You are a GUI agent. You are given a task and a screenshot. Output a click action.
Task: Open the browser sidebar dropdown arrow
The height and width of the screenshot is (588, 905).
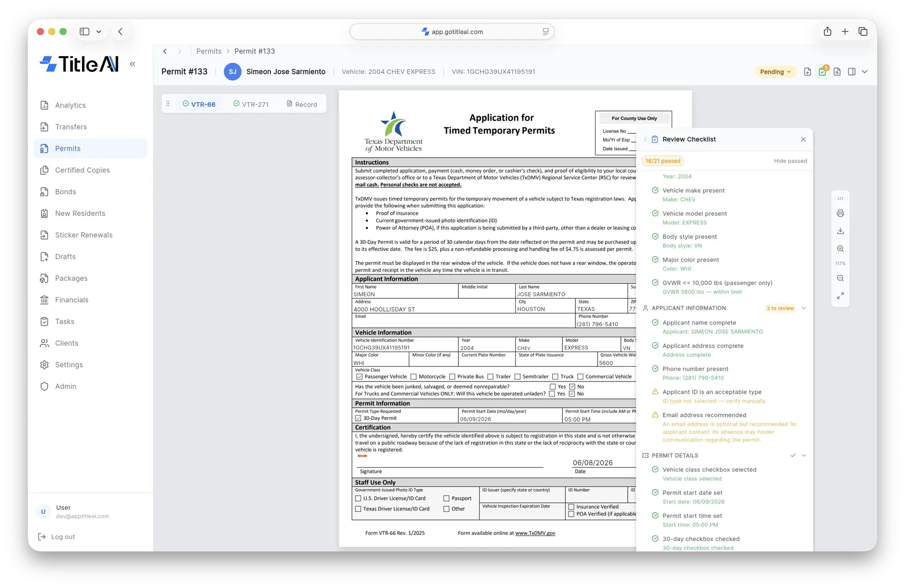99,31
